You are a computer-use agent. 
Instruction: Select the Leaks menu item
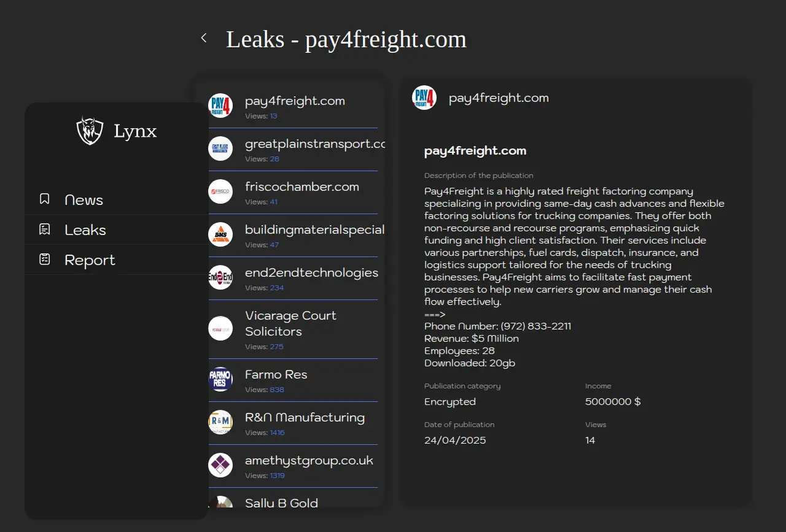tap(85, 230)
